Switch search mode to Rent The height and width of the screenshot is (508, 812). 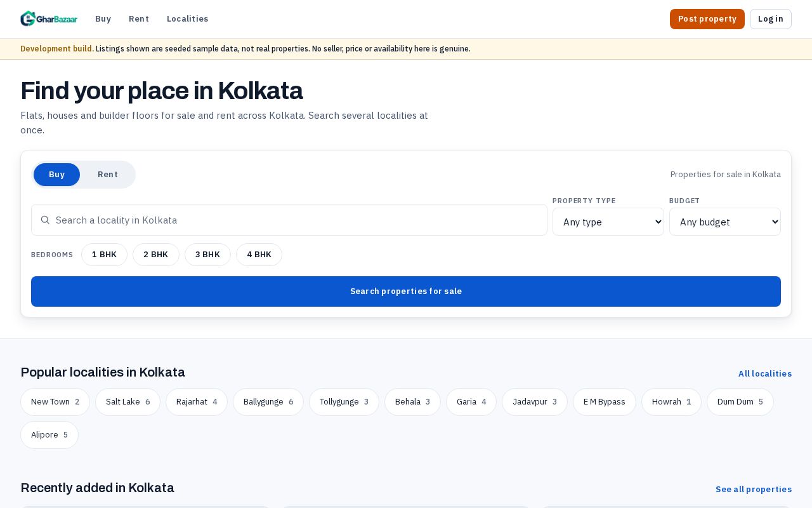coord(108,175)
